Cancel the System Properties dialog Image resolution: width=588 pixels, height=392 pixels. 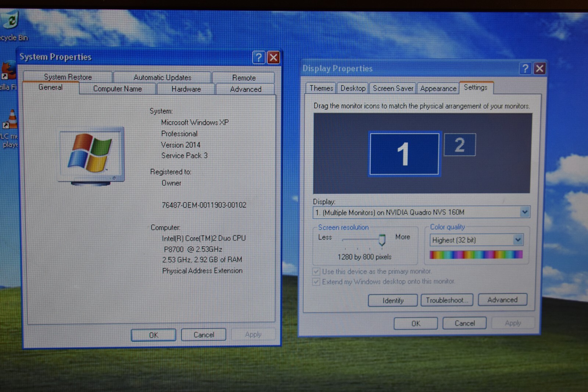pyautogui.click(x=204, y=335)
